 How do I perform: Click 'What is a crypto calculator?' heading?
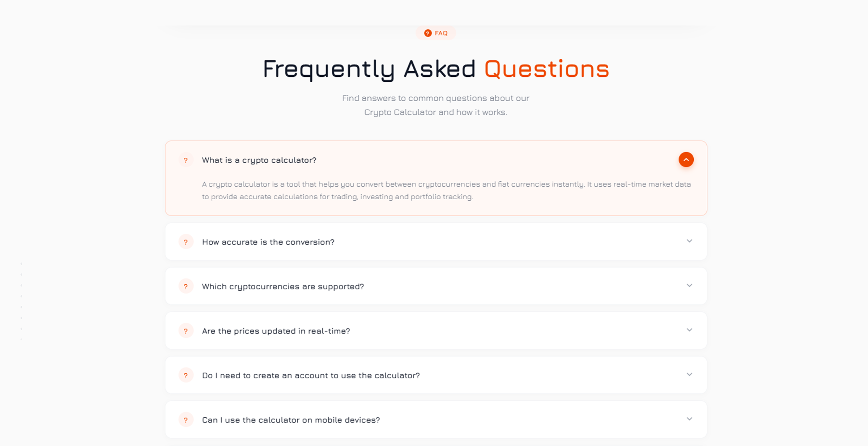point(259,160)
